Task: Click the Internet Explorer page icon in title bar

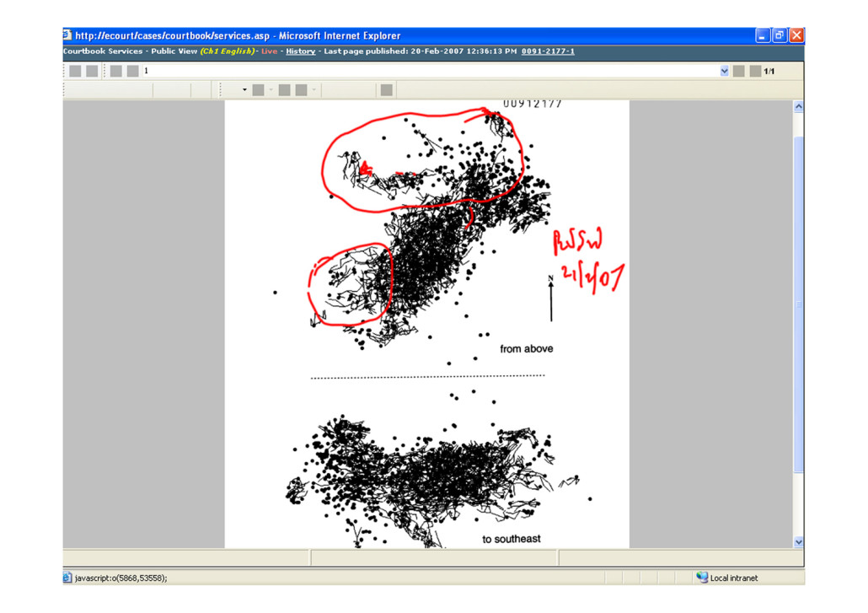Action: (x=67, y=35)
